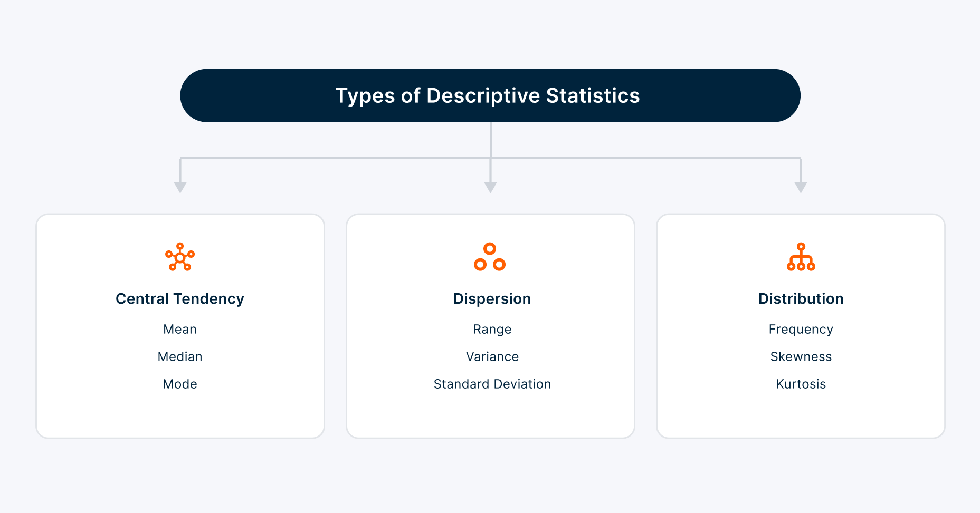Select the Frequency item

pos(801,330)
